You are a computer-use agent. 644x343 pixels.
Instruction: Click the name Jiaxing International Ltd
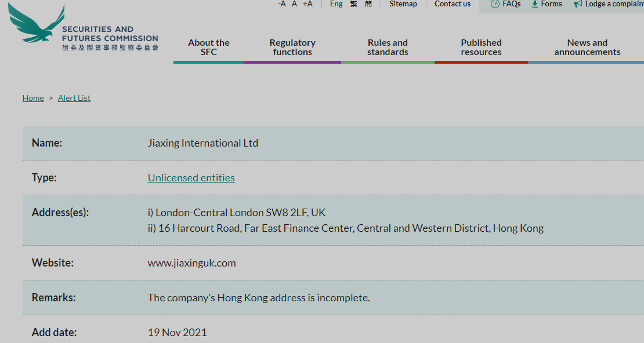coord(203,143)
